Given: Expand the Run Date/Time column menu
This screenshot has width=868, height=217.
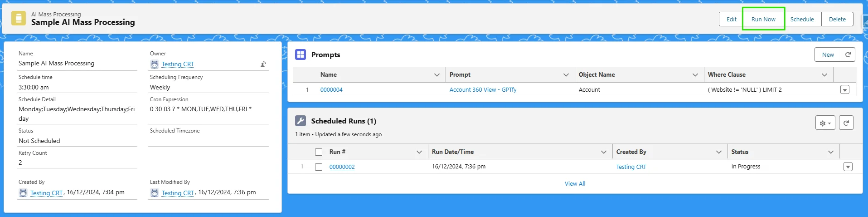Looking at the screenshot, I should tap(603, 152).
